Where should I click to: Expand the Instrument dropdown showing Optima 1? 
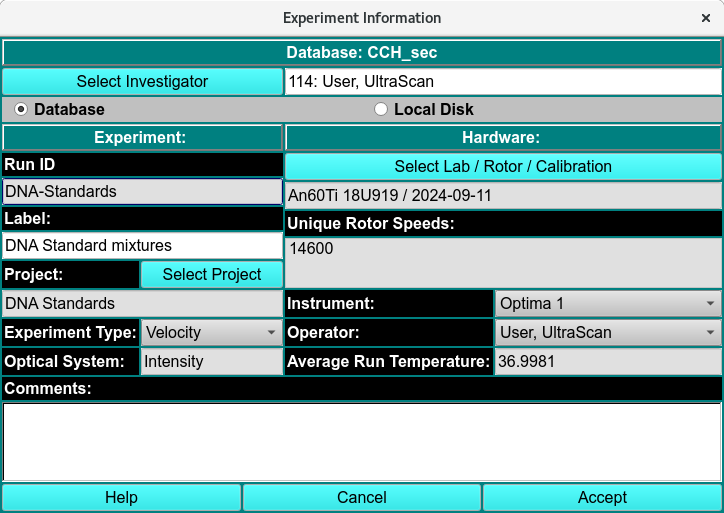point(607,303)
